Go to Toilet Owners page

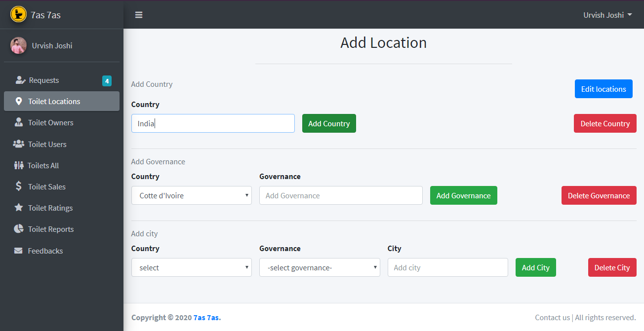[x=62, y=122]
